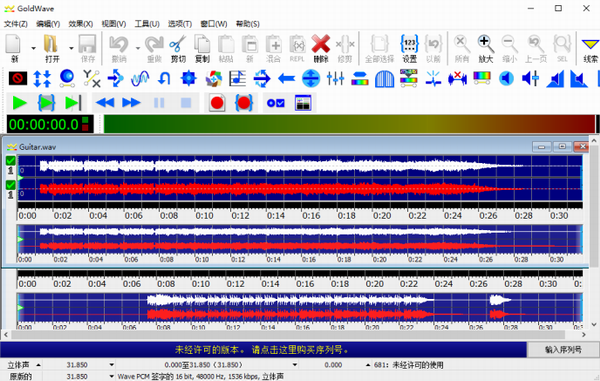Open the 工具(U) tools menu
The width and height of the screenshot is (600, 381).
click(147, 24)
